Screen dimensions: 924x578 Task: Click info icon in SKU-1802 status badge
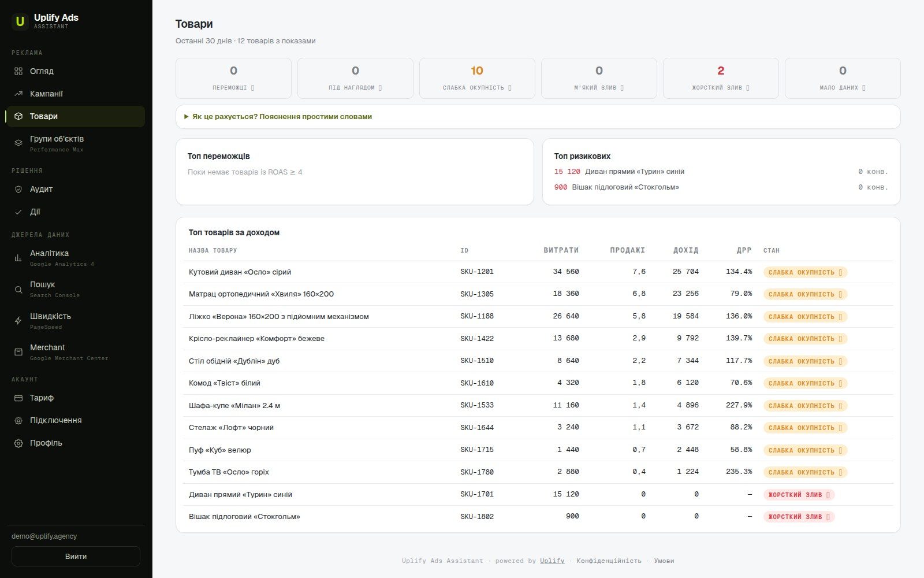pyautogui.click(x=828, y=517)
